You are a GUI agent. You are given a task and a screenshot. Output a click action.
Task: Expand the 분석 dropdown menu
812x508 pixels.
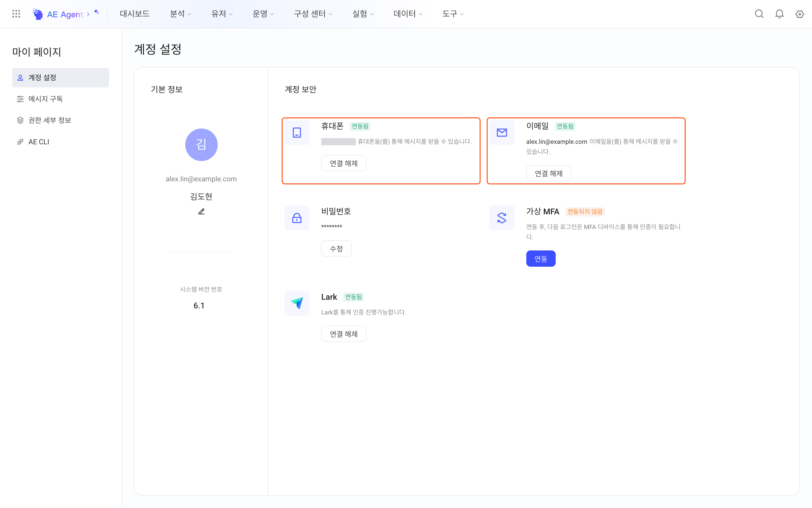pos(180,14)
